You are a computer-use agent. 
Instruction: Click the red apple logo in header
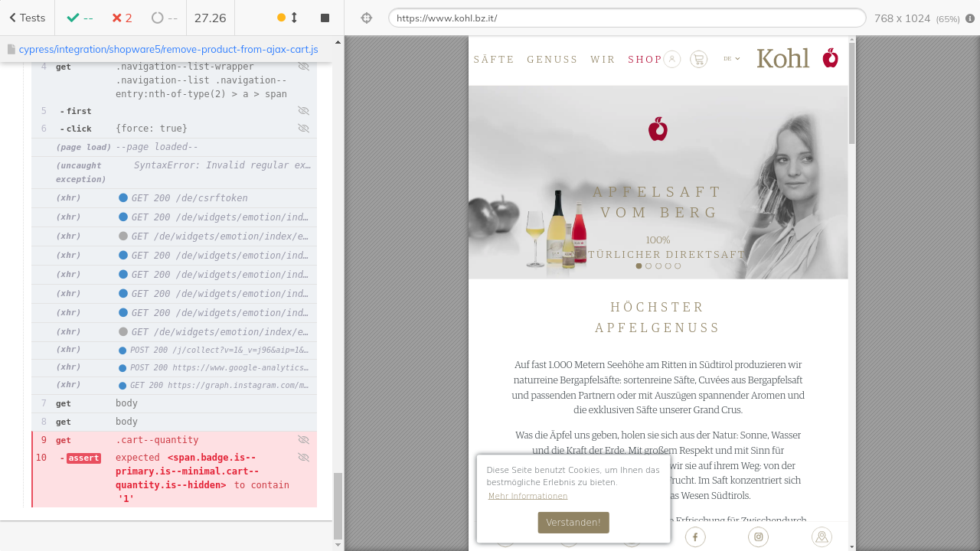click(831, 58)
